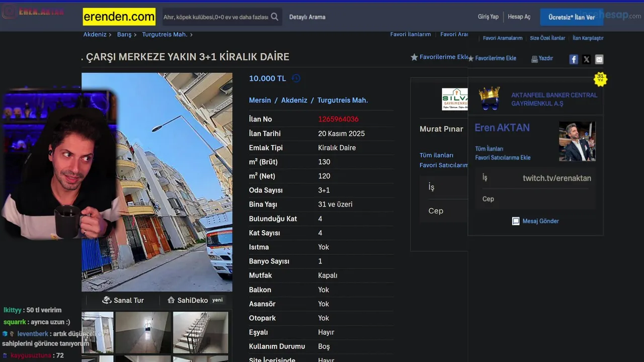Click the crown sunglasses agency logo
644x362 pixels.
click(489, 98)
